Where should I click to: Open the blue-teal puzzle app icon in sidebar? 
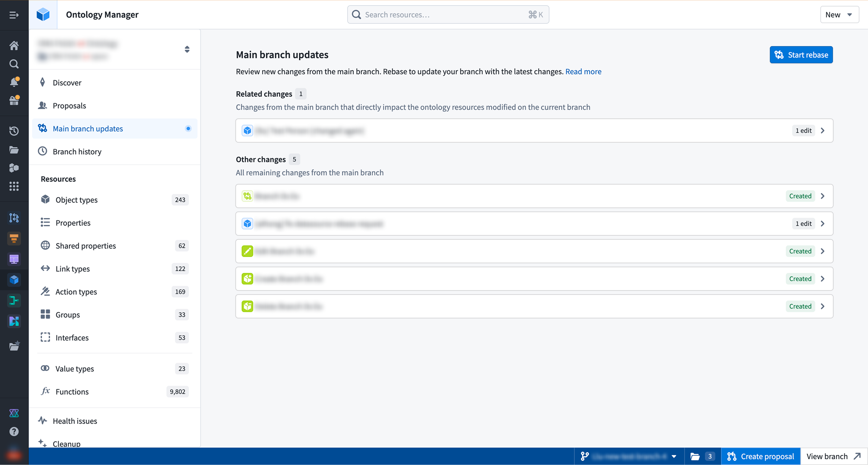[x=14, y=321]
